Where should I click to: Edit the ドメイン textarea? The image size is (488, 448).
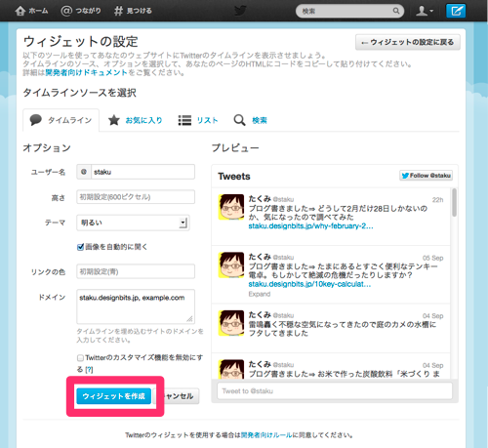[136, 306]
